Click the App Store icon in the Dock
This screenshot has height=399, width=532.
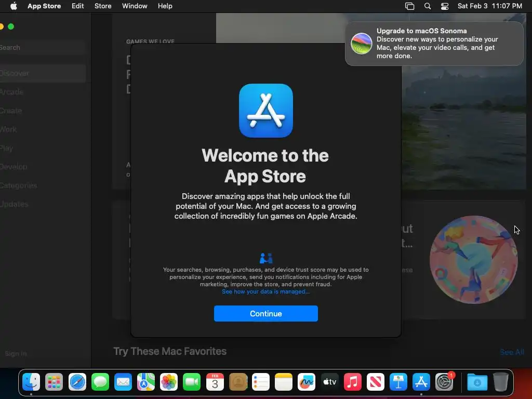coord(421,382)
